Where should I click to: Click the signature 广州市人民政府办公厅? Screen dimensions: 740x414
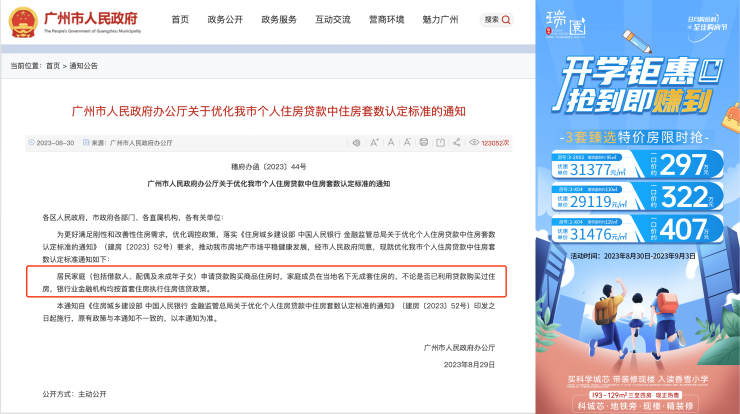tap(459, 348)
